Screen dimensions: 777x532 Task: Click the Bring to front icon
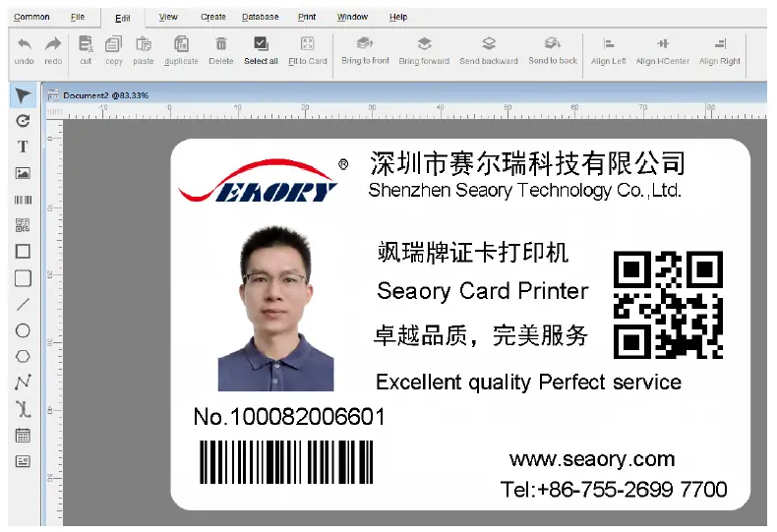[365, 43]
